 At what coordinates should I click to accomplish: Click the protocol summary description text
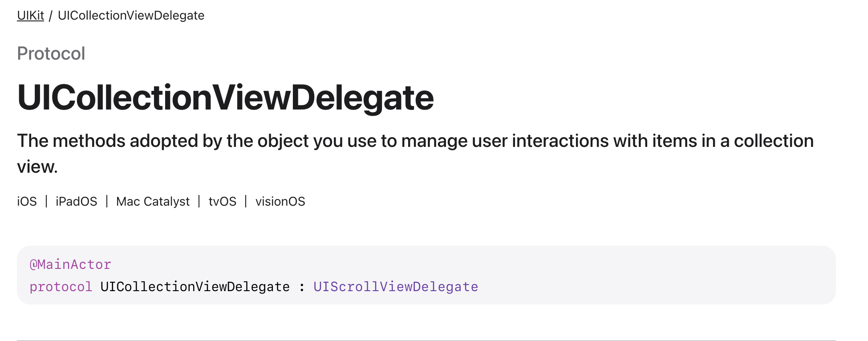point(415,141)
